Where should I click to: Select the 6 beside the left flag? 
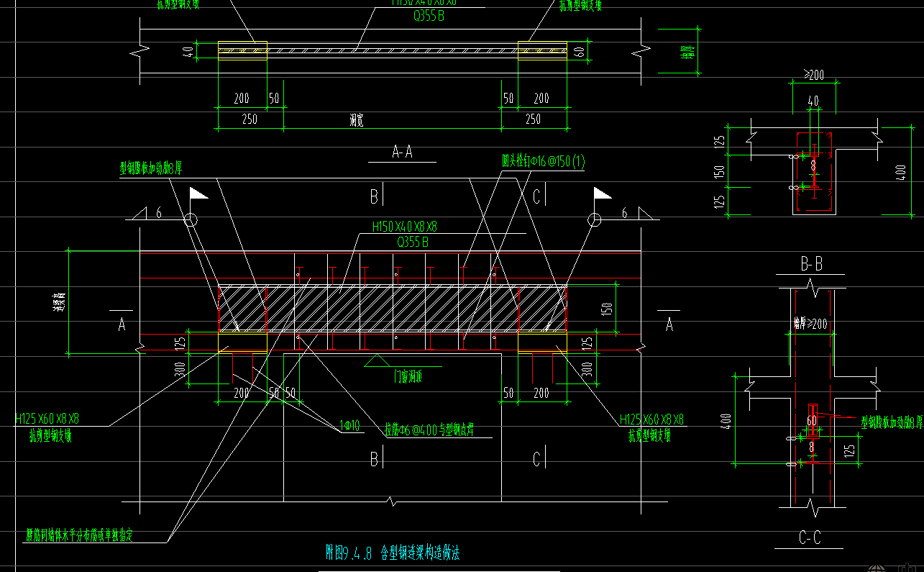tap(159, 213)
